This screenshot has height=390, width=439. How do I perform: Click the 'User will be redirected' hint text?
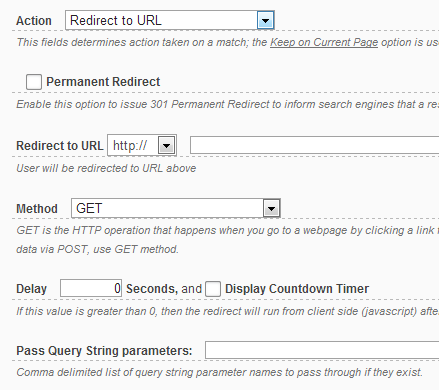(x=106, y=168)
